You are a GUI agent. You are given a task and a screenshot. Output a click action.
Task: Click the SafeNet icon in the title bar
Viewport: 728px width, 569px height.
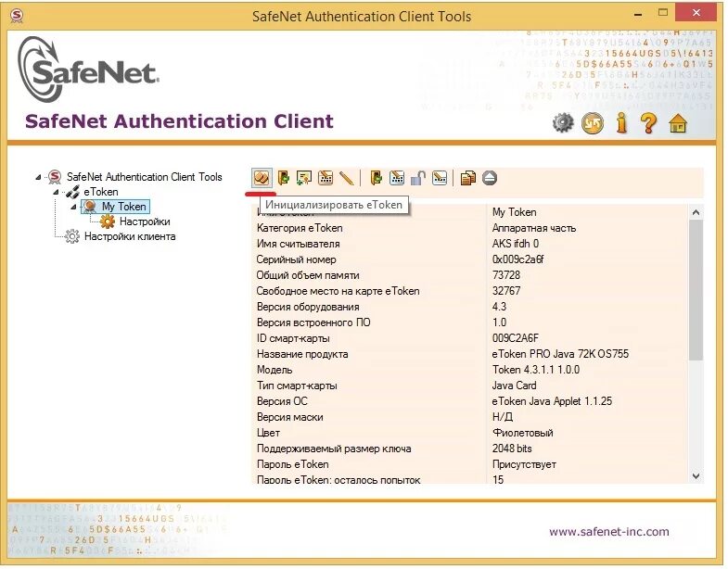coord(17,17)
